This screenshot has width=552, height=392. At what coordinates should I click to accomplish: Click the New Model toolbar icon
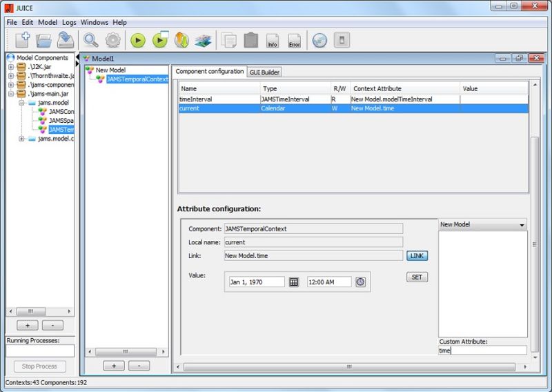click(22, 40)
